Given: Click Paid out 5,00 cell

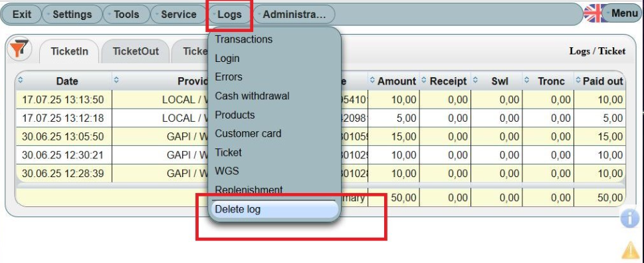Looking at the screenshot, I should (x=599, y=118).
